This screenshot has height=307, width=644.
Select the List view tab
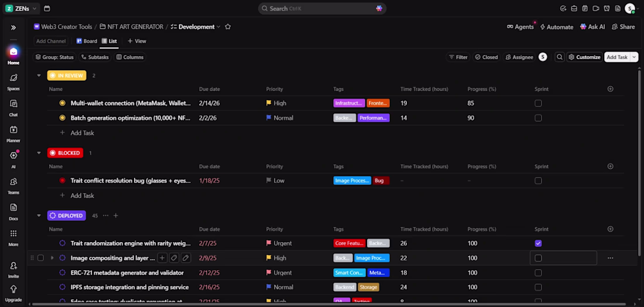coord(109,41)
